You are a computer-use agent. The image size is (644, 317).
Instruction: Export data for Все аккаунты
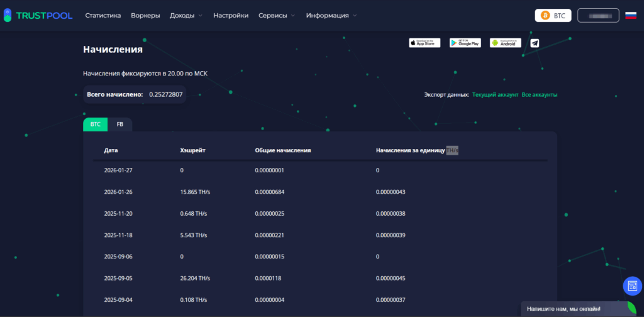point(540,94)
